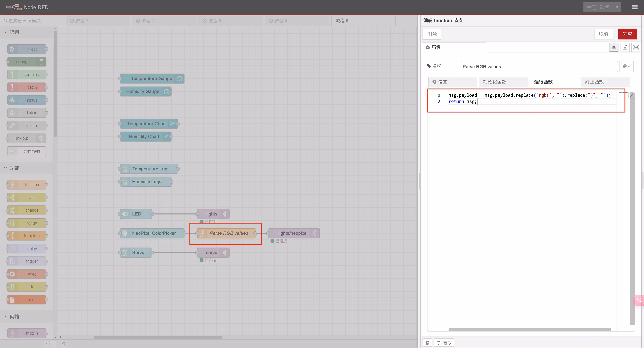Click the red 完成 button
This screenshot has width=644, height=348.
click(x=627, y=34)
